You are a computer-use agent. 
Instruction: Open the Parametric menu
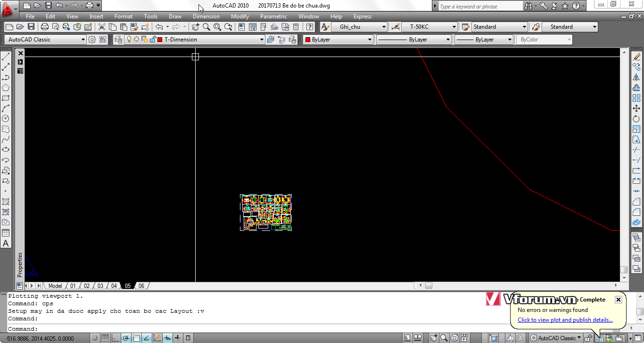(273, 16)
